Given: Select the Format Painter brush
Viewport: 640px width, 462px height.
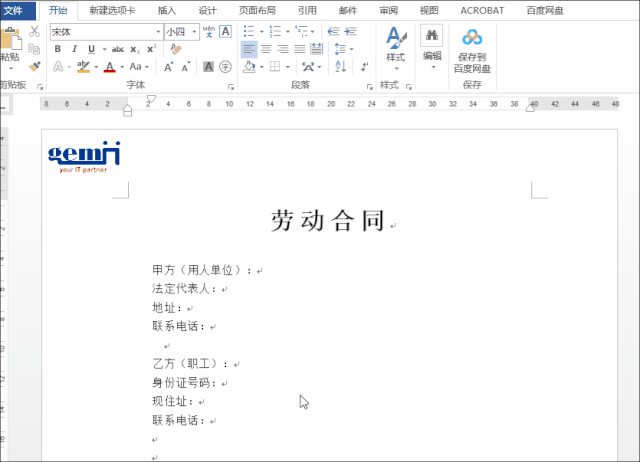Looking at the screenshot, I should (x=35, y=66).
